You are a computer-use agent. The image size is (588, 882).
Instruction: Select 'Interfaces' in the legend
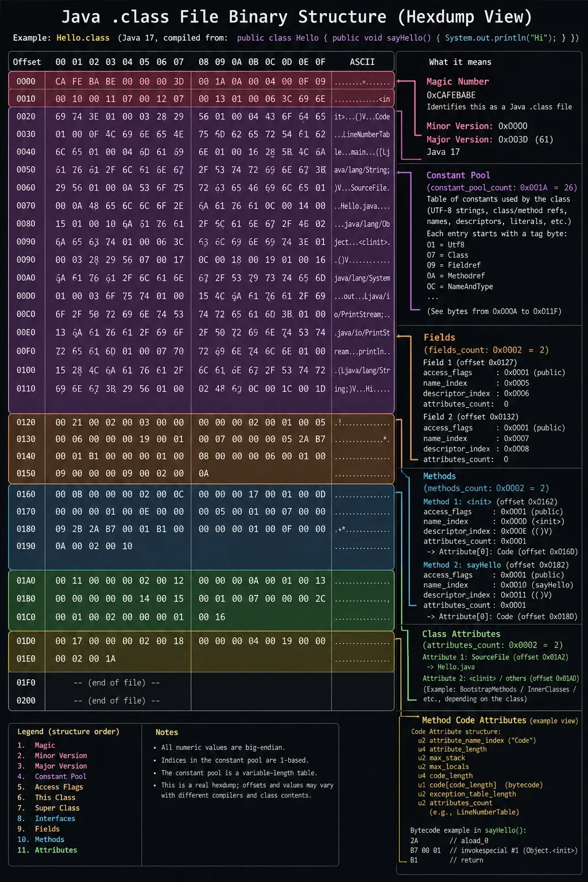point(55,819)
